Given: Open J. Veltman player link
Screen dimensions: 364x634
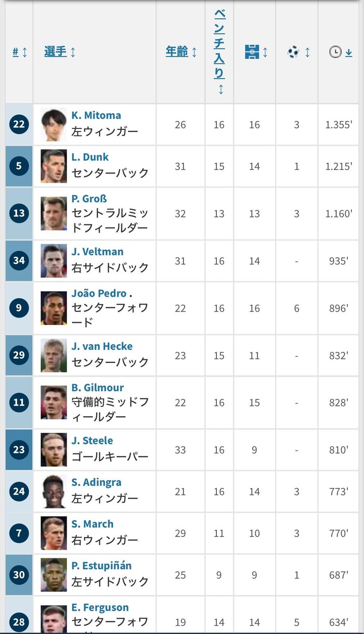Looking at the screenshot, I should click(97, 252).
